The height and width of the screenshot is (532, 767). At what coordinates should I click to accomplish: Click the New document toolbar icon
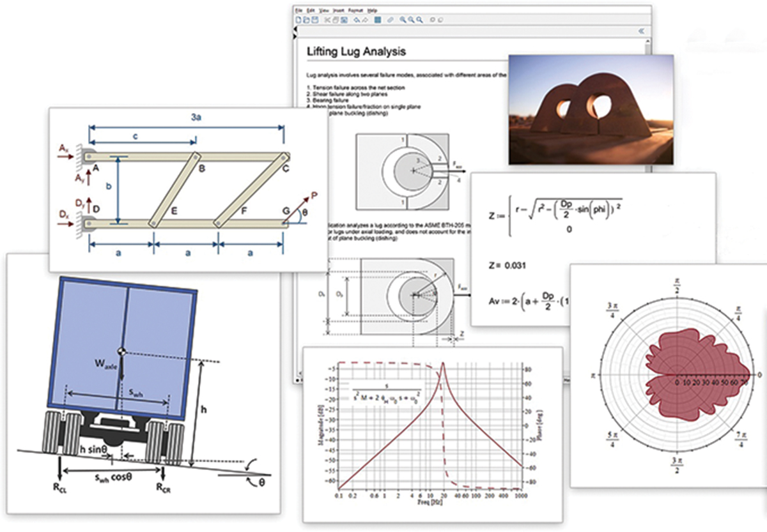(x=298, y=20)
